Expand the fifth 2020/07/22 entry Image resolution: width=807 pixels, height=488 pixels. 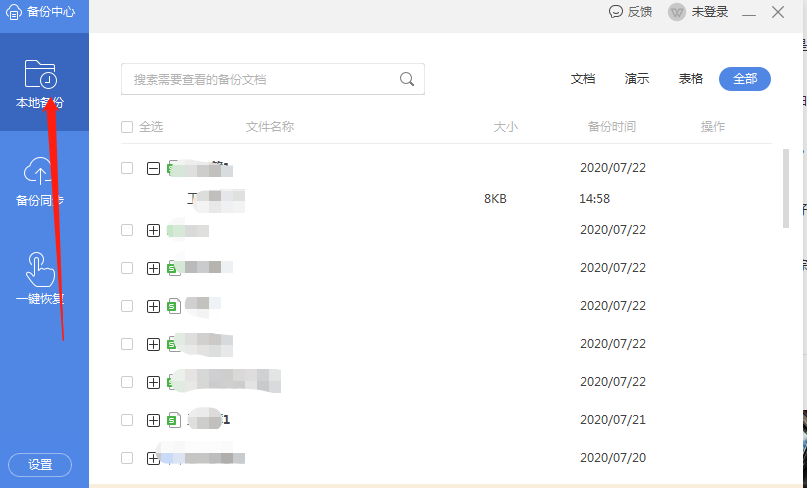click(153, 344)
